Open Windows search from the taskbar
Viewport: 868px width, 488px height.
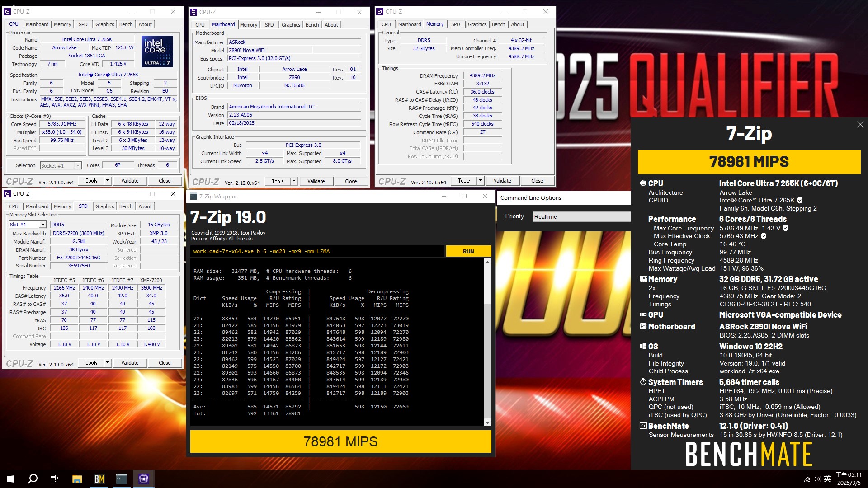(33, 479)
